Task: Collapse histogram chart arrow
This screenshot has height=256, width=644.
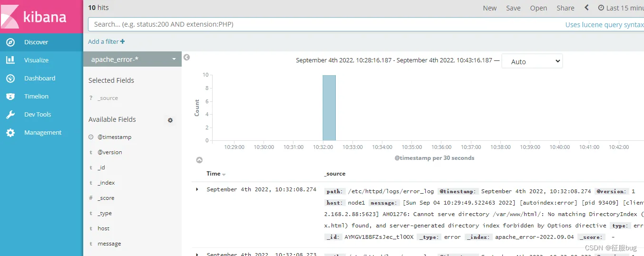Action: click(199, 160)
